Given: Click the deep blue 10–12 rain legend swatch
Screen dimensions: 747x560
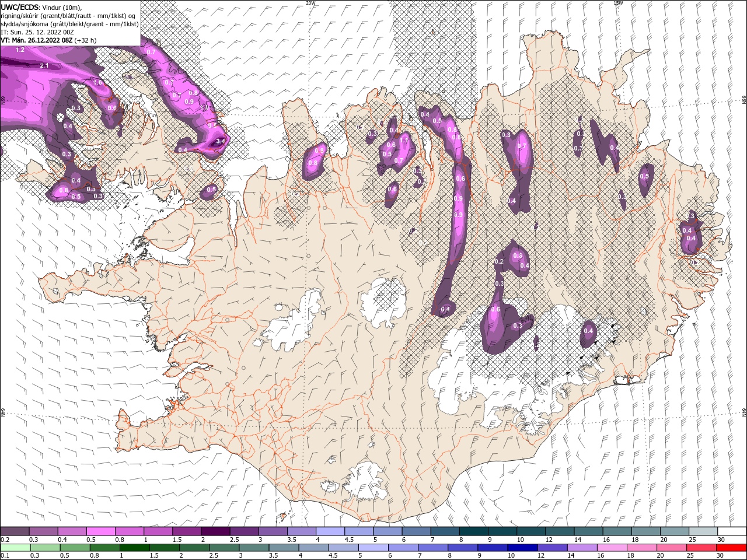Looking at the screenshot, I should pyautogui.click(x=523, y=547).
